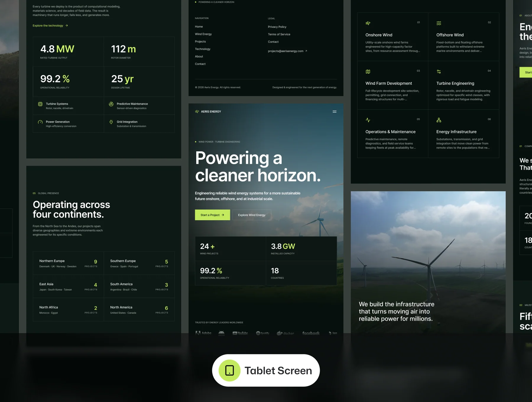The width and height of the screenshot is (532, 402).
Task: Click the Onshore Wind card icon
Action: click(x=368, y=23)
